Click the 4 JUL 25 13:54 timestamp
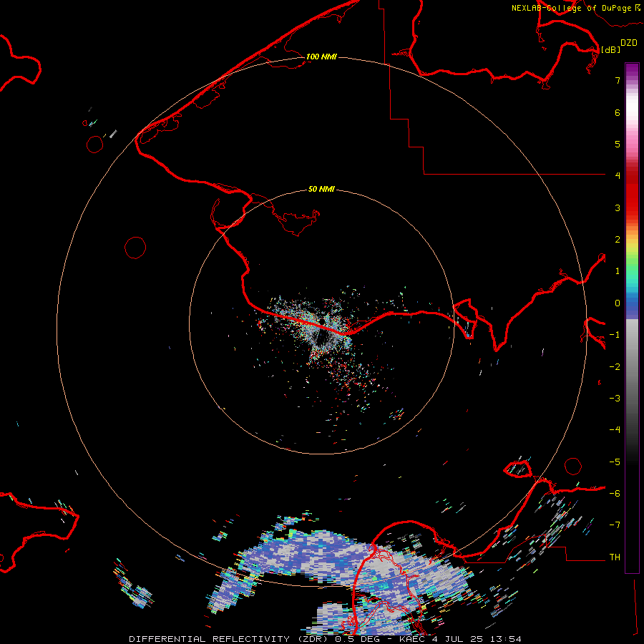Image resolution: width=644 pixels, height=644 pixels. [x=477, y=639]
